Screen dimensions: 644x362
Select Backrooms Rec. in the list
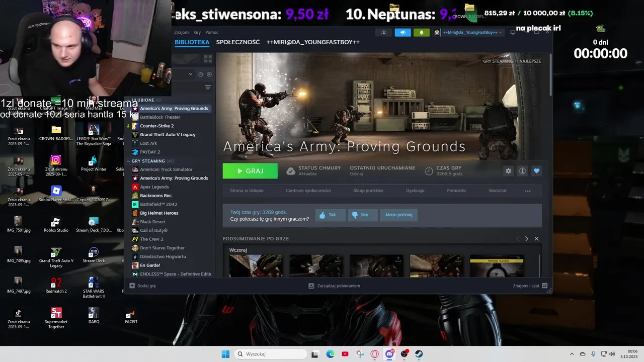click(156, 196)
